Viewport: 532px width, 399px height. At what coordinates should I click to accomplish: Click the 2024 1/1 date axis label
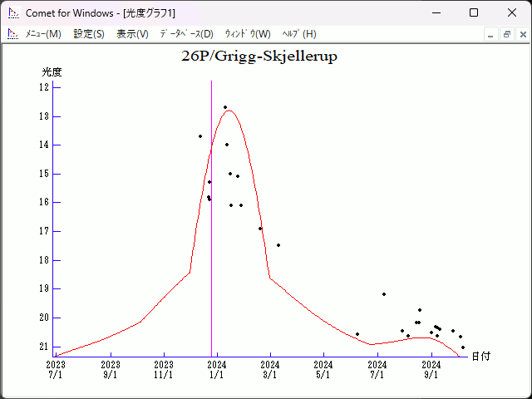coord(217,370)
